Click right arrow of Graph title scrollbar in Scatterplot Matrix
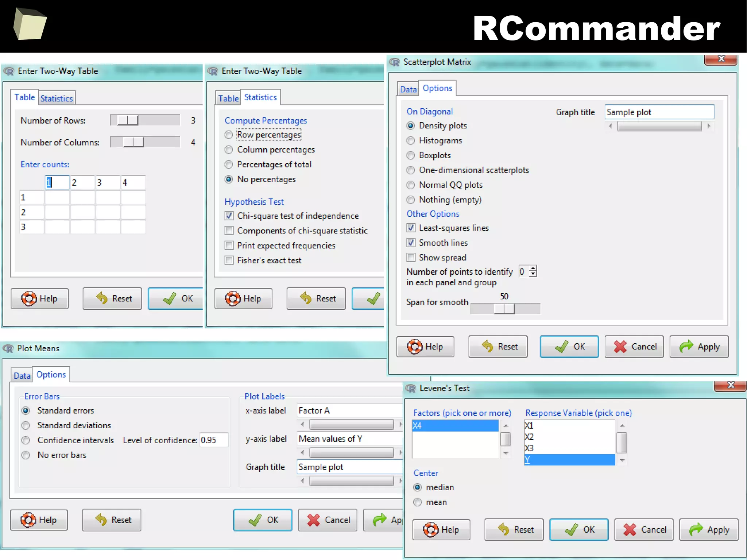This screenshot has width=747, height=560. 708,126
